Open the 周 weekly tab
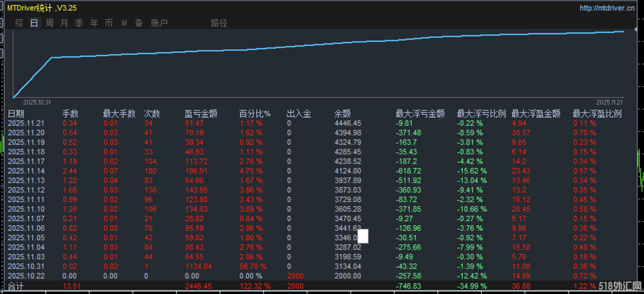 pos(49,23)
